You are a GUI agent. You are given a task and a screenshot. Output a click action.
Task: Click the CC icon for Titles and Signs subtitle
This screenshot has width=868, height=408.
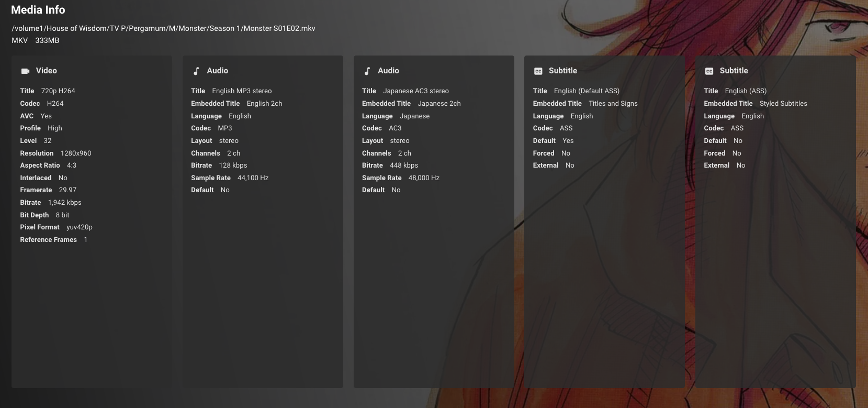point(538,71)
